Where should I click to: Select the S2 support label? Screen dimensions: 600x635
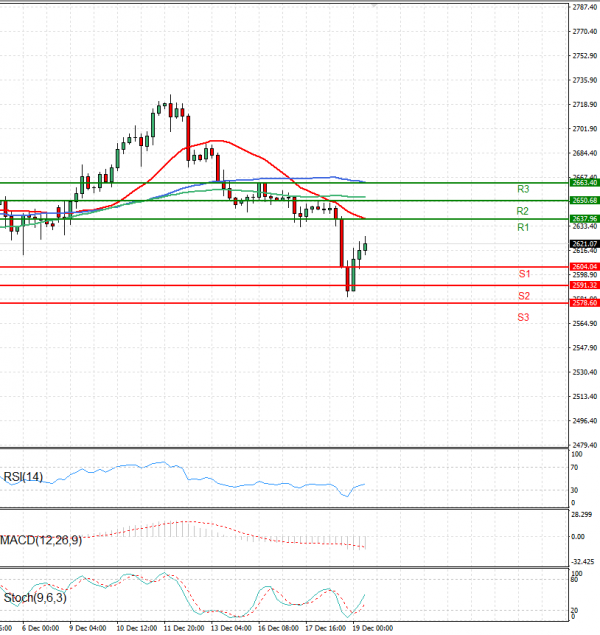click(x=523, y=296)
